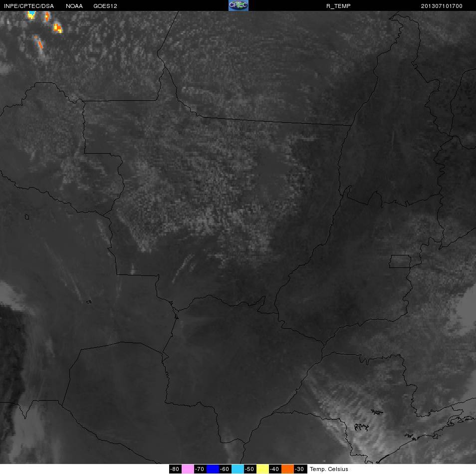This screenshot has width=476, height=474.
Task: Click the R_TEMP product label
Action: click(338, 6)
